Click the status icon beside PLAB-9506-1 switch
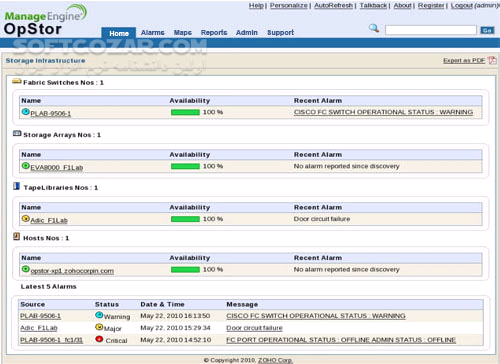The image size is (500, 364). 25,112
